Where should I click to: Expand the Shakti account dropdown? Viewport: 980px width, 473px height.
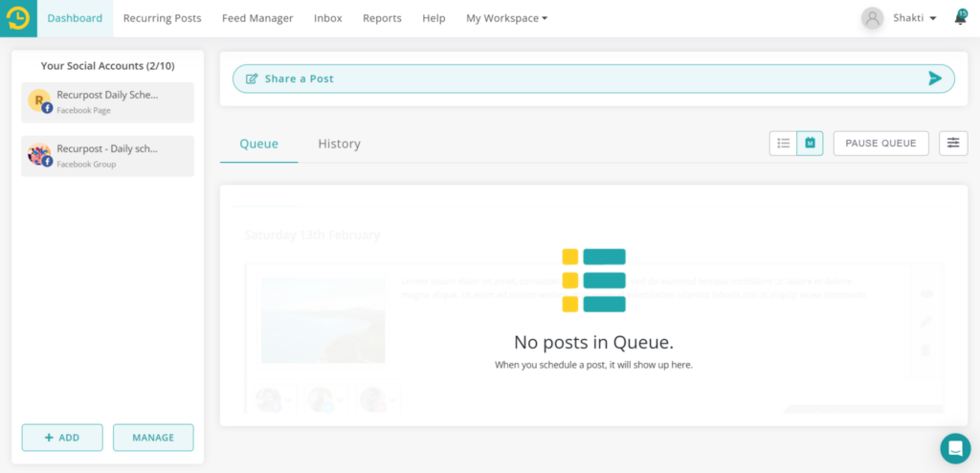pyautogui.click(x=915, y=18)
